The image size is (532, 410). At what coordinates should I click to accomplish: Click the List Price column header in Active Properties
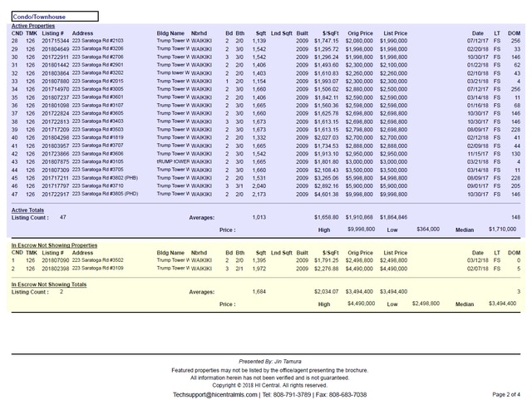(x=395, y=32)
